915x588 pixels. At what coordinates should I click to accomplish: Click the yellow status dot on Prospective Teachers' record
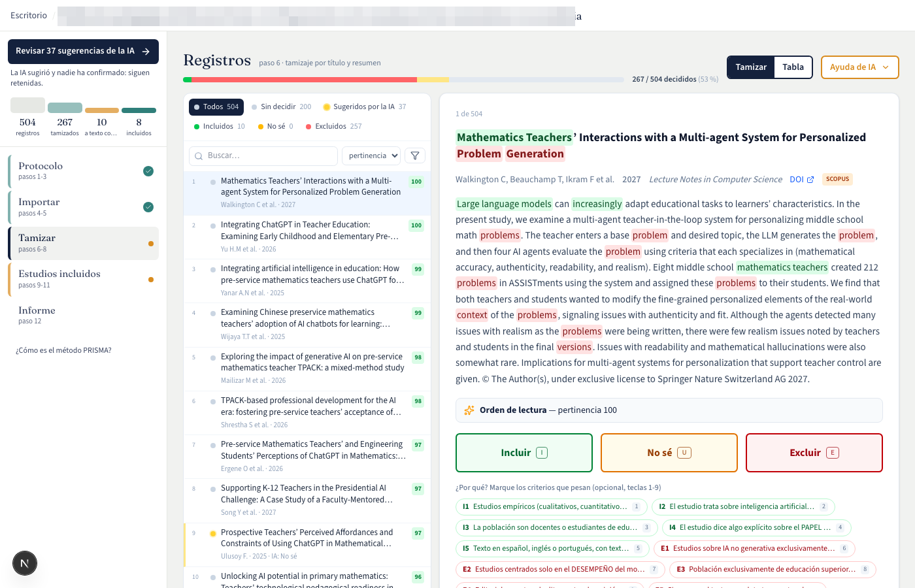213,534
